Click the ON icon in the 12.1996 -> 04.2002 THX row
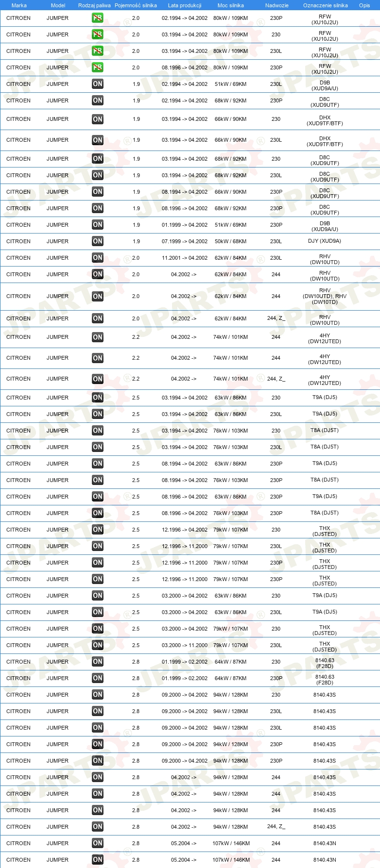 [x=98, y=530]
